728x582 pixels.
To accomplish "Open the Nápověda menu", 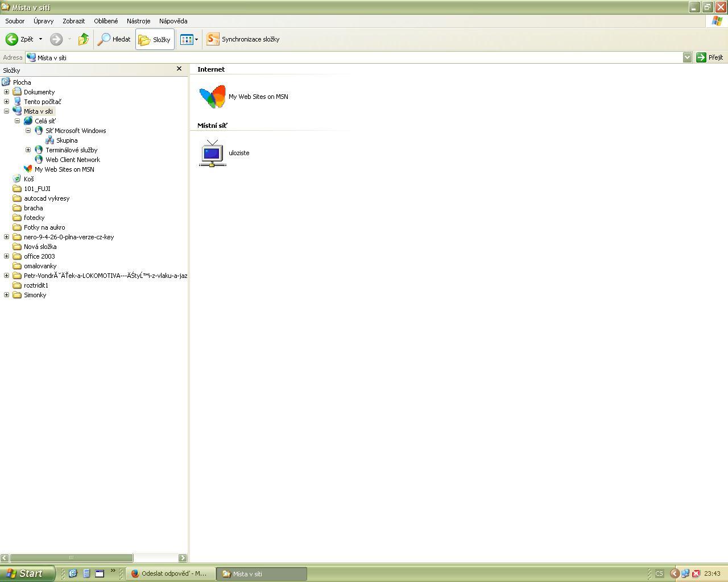I will (x=173, y=21).
